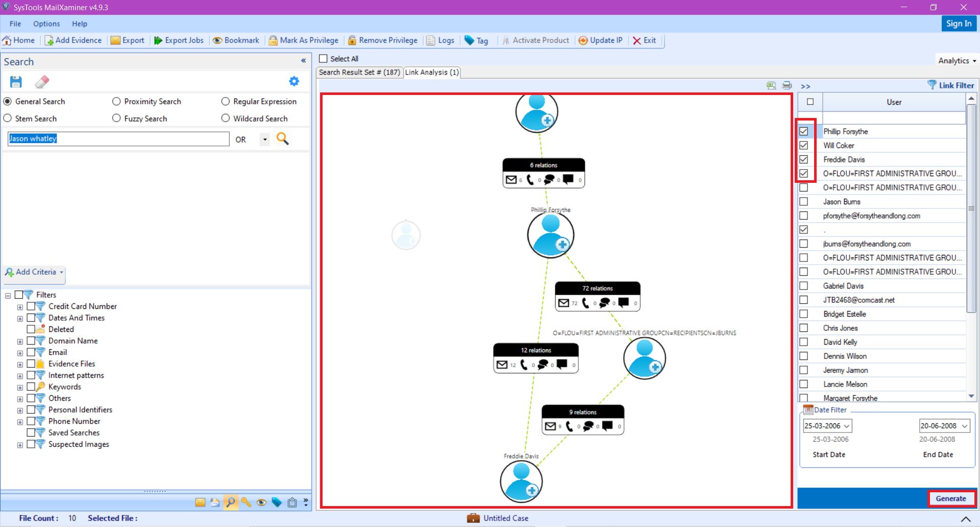
Task: Select the Export to Excel icon above the graph
Action: pos(771,85)
